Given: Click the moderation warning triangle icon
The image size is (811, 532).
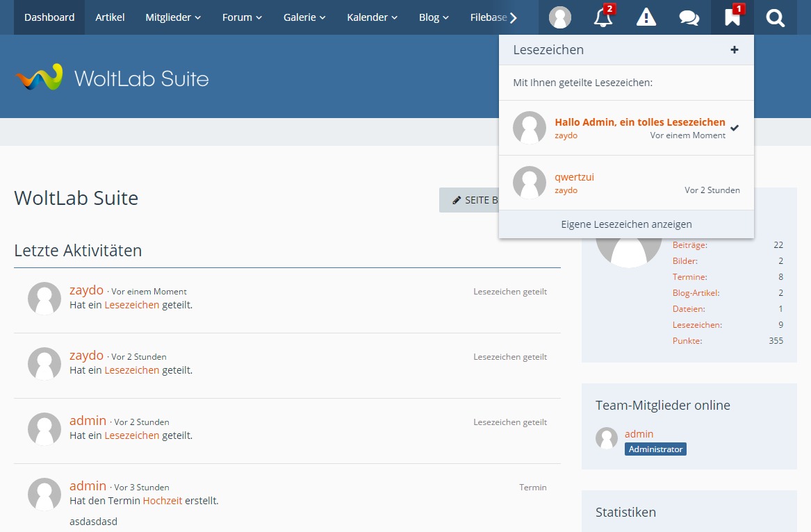Looking at the screenshot, I should (646, 17).
